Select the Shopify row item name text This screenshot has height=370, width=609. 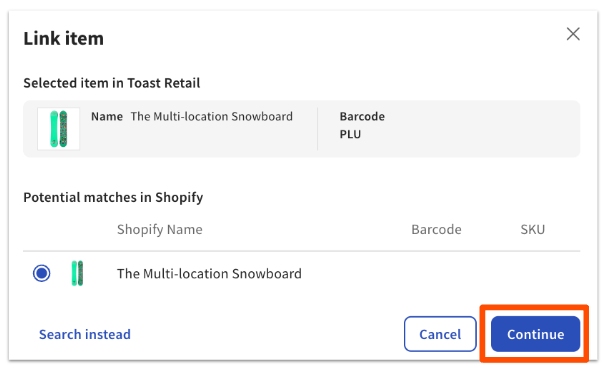209,274
